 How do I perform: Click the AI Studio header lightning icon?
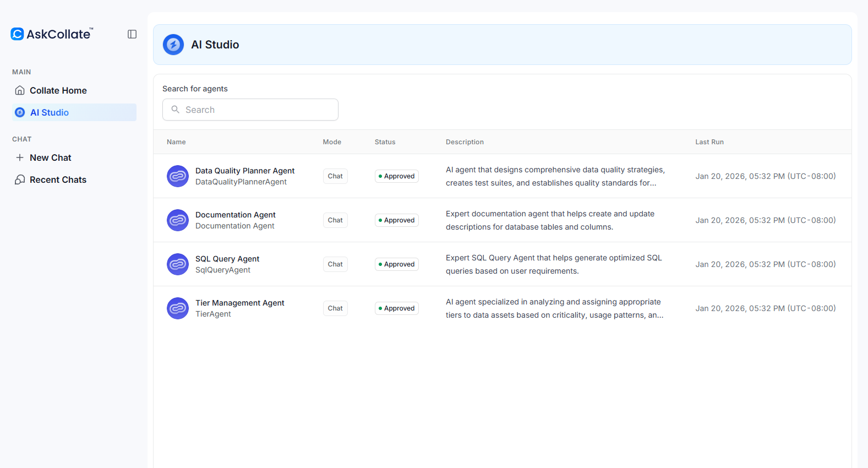click(x=173, y=45)
